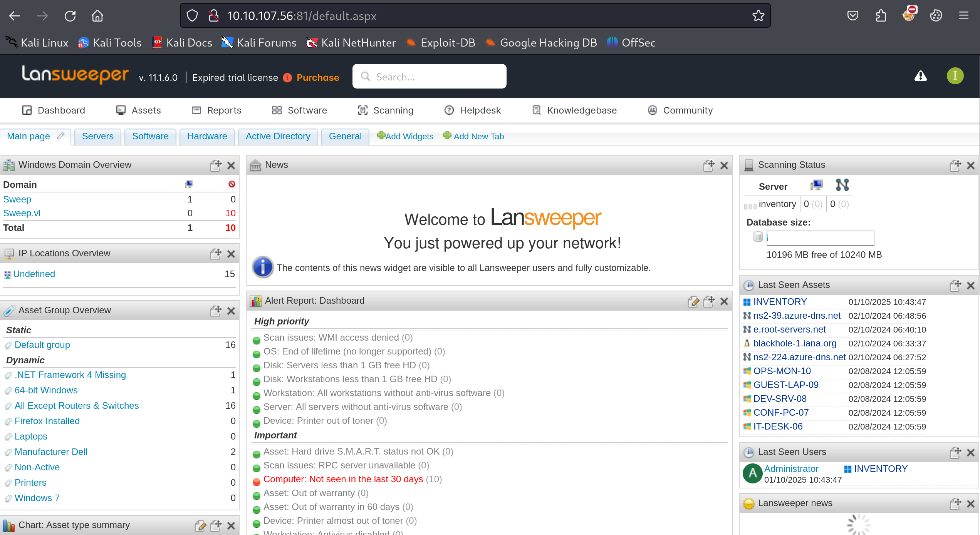Switch to the Servers dashboard tab
Viewport: 980px width, 535px height.
tap(97, 136)
